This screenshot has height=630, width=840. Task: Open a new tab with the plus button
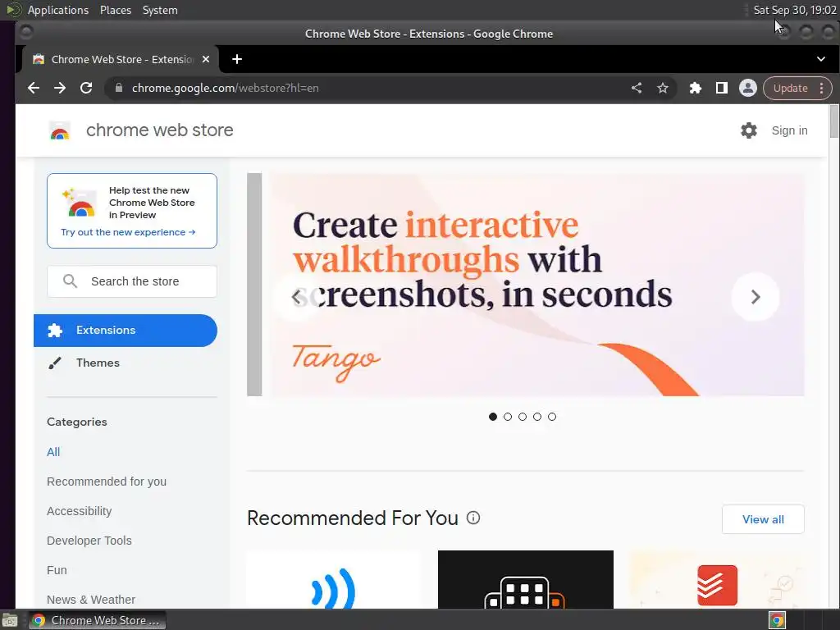(x=237, y=59)
